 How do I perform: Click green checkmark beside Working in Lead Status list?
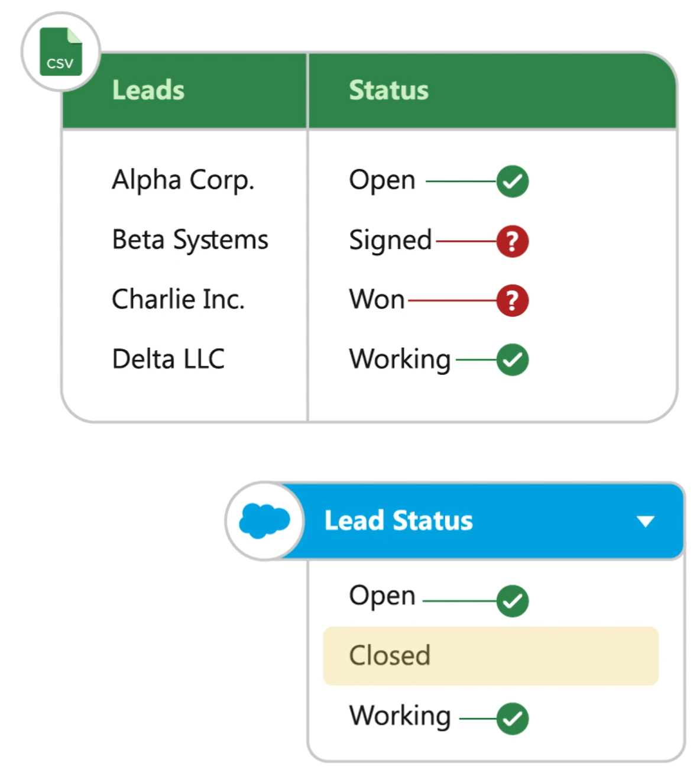(x=512, y=719)
